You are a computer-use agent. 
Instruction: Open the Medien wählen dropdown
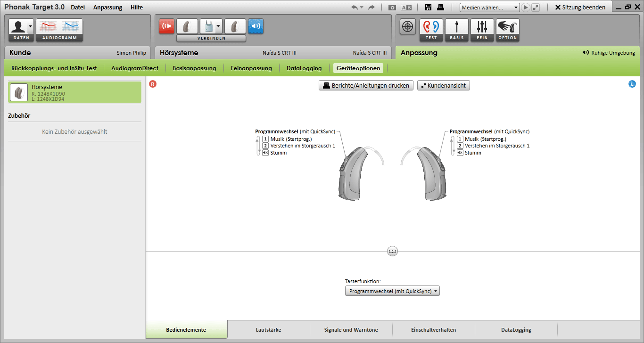(x=489, y=8)
